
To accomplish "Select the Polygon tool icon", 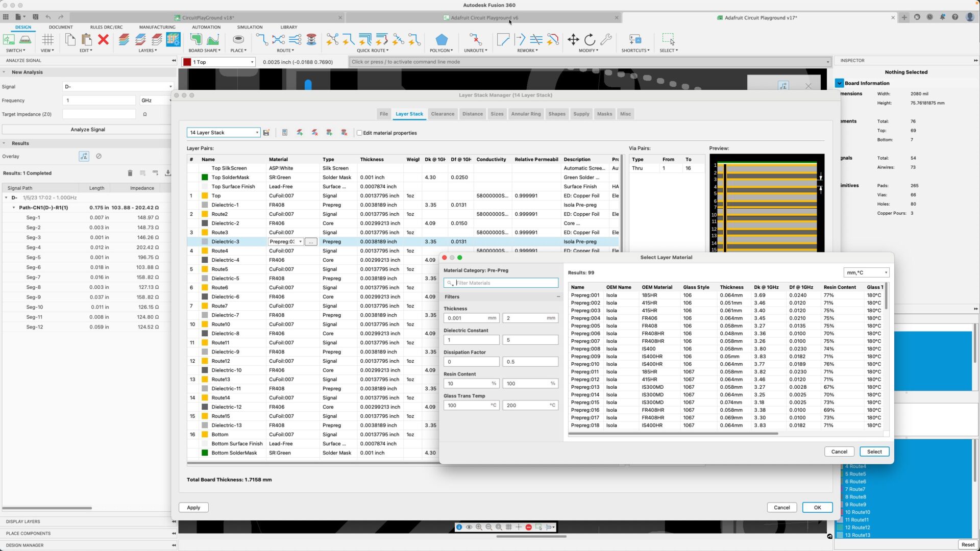I will pos(441,40).
